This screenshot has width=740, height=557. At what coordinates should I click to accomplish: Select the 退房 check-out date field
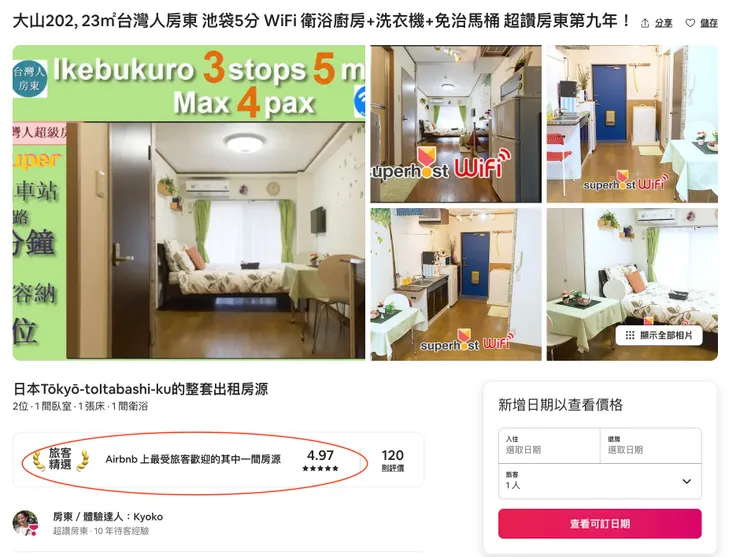pos(651,445)
